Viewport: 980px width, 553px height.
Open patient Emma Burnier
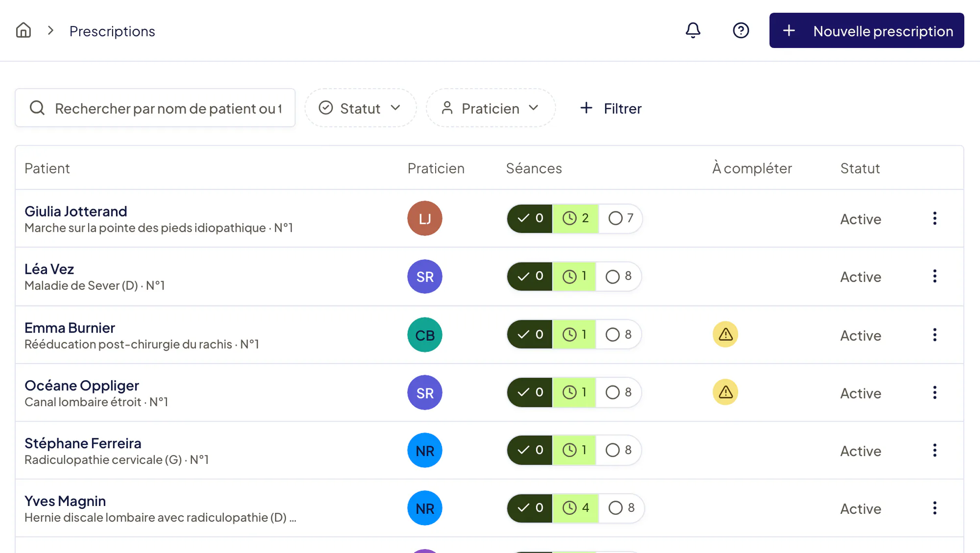[70, 328]
